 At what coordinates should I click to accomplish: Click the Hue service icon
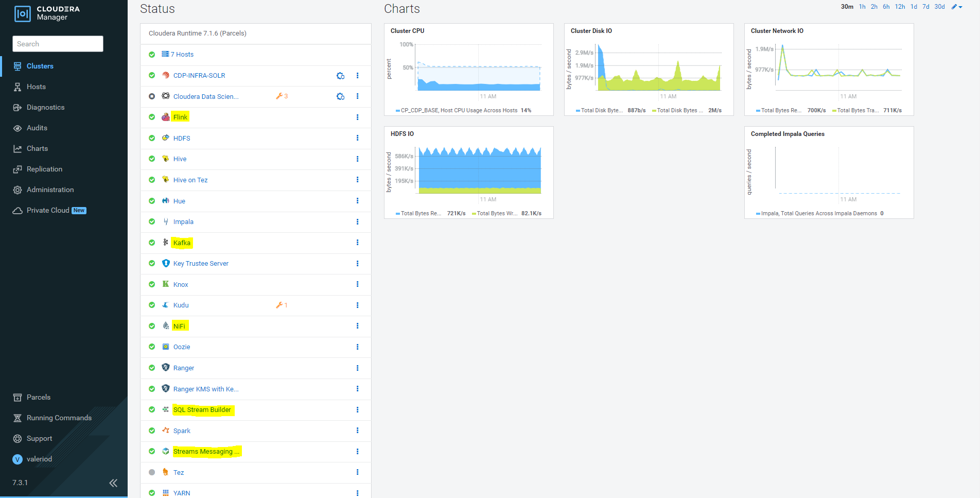coord(166,201)
